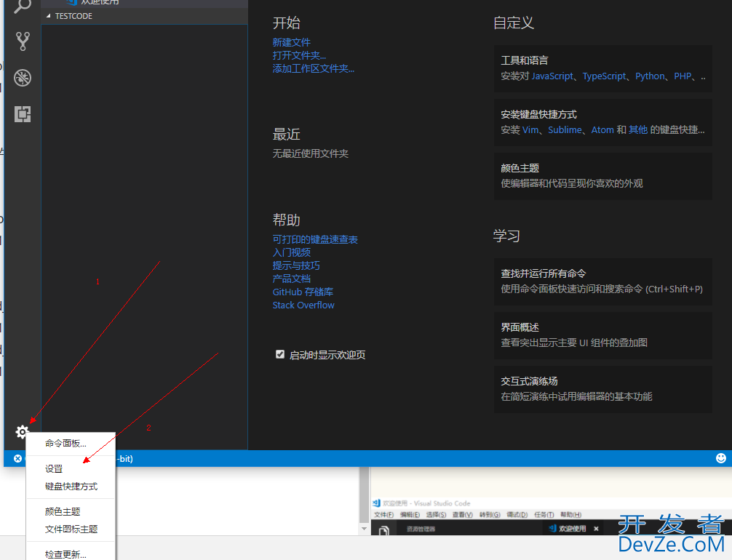Choose 命令面板... from the gear menu
The height and width of the screenshot is (560, 732).
point(71,444)
